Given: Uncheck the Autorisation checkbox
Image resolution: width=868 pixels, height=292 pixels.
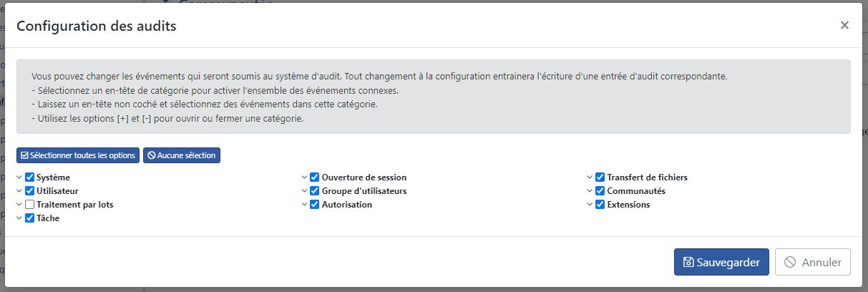Looking at the screenshot, I should (315, 204).
